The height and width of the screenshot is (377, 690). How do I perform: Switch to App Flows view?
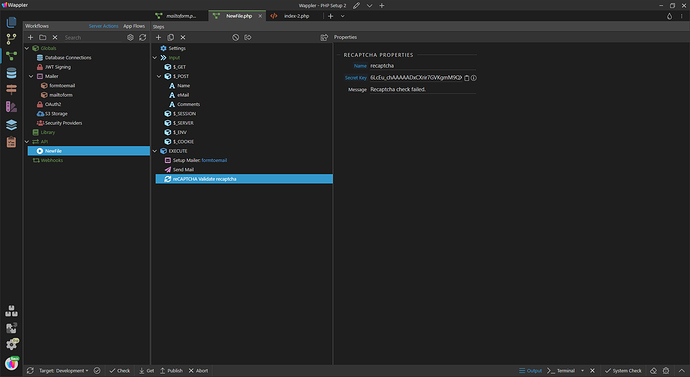click(134, 26)
